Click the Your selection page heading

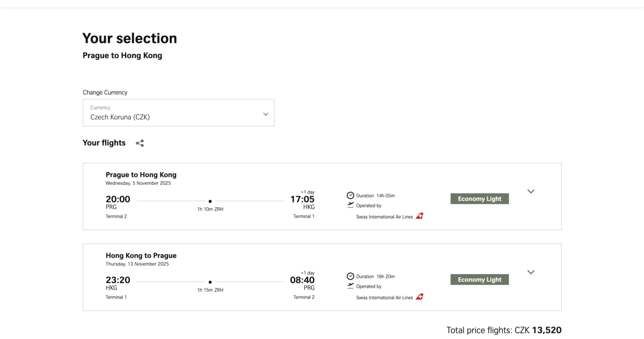(129, 38)
